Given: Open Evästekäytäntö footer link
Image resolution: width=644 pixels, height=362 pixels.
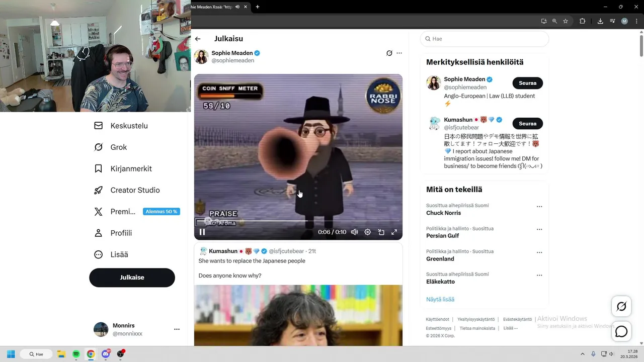Looking at the screenshot, I should 517,319.
